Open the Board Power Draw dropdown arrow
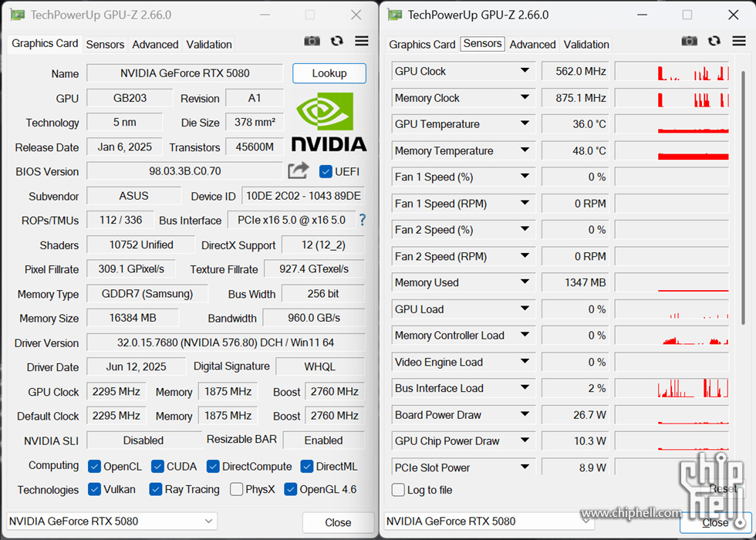This screenshot has width=756, height=540. click(525, 415)
